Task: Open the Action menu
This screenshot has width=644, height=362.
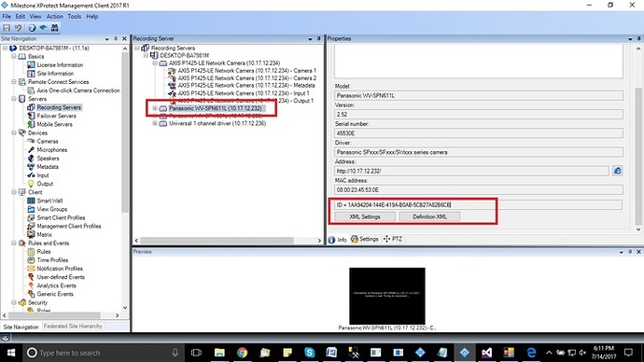Action: pos(55,17)
